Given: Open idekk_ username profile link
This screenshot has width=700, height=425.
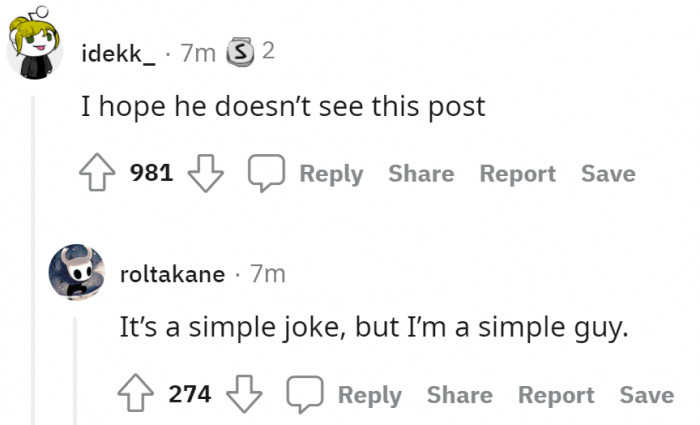Looking at the screenshot, I should (118, 53).
